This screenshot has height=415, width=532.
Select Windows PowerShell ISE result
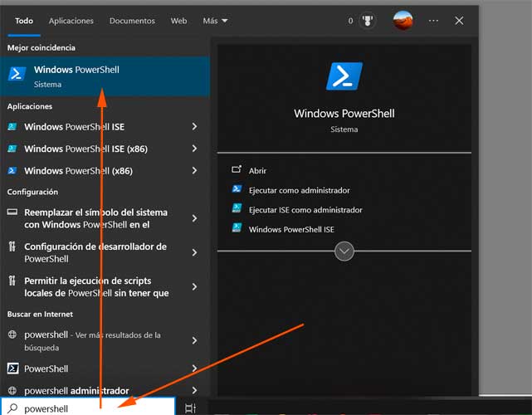coord(105,126)
